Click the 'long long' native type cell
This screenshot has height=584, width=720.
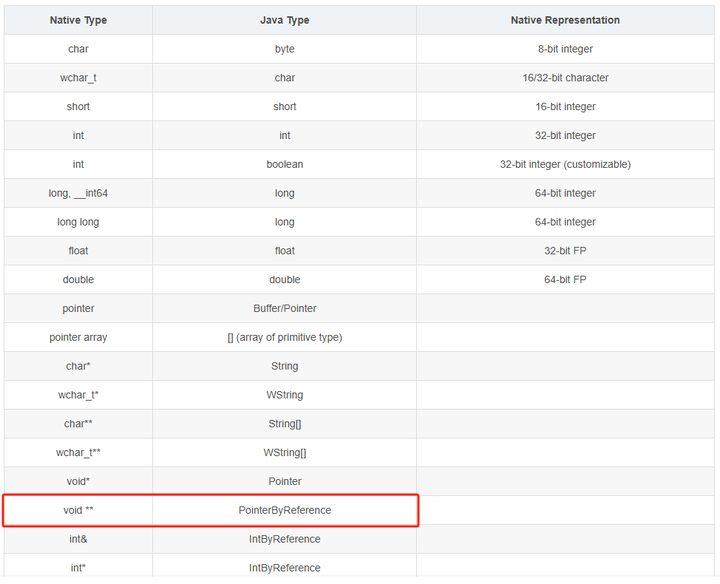click(78, 222)
